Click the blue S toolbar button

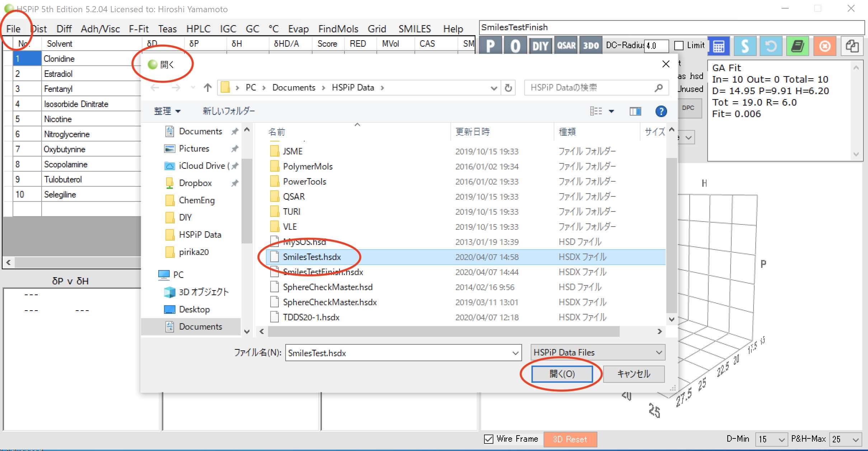point(745,46)
